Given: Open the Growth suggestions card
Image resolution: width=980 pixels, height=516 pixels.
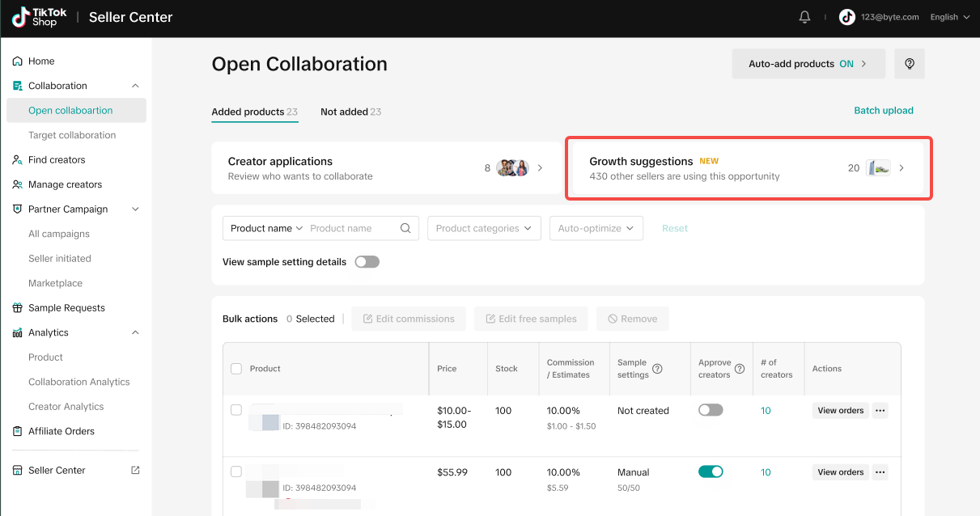Looking at the screenshot, I should coord(747,168).
